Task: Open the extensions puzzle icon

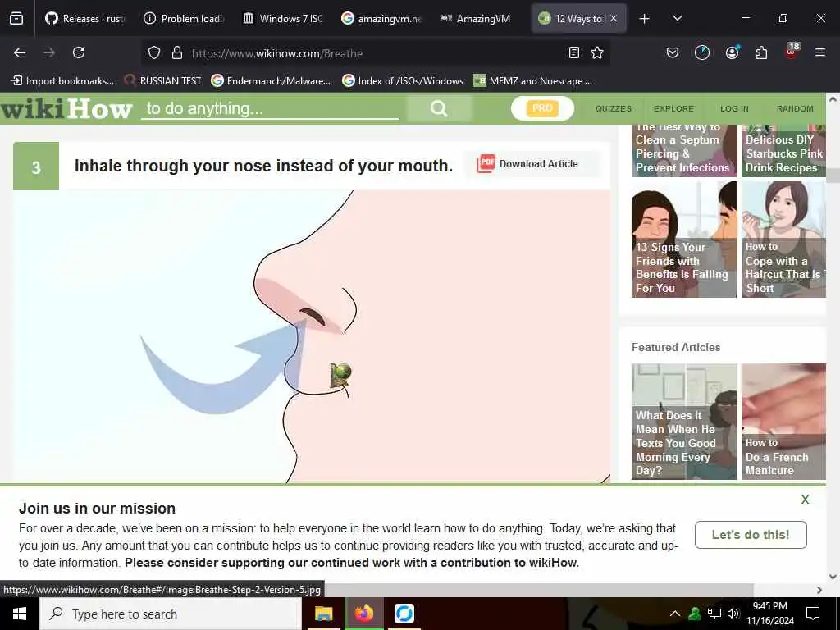Action: pos(761,52)
